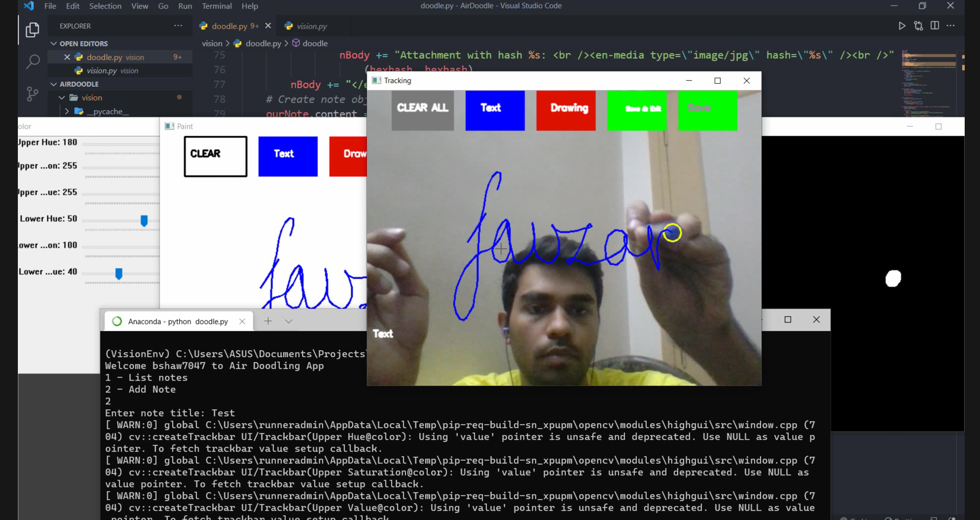Click CLEAR ALL in Tracking window
Viewport: 980px width, 520px height.
(x=423, y=110)
